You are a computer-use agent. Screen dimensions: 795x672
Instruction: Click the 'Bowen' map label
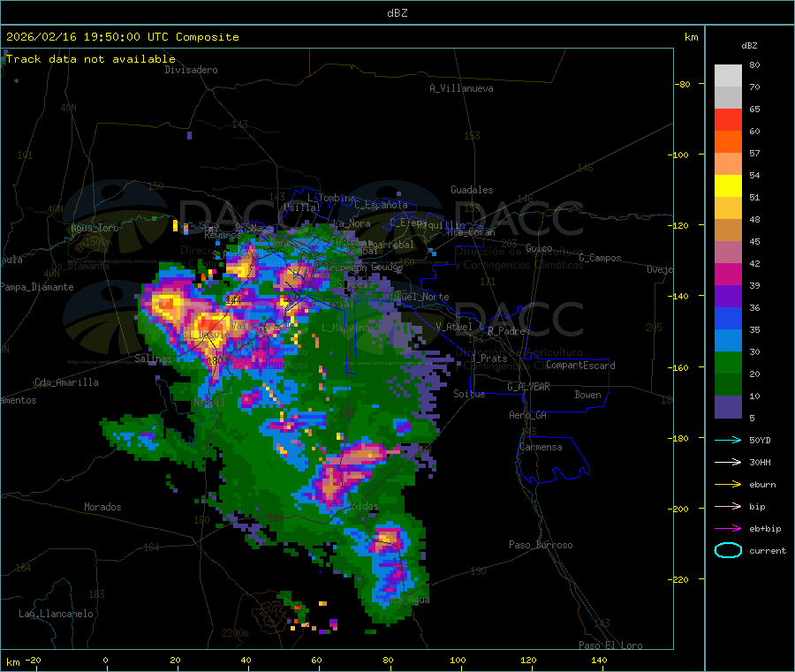click(587, 395)
